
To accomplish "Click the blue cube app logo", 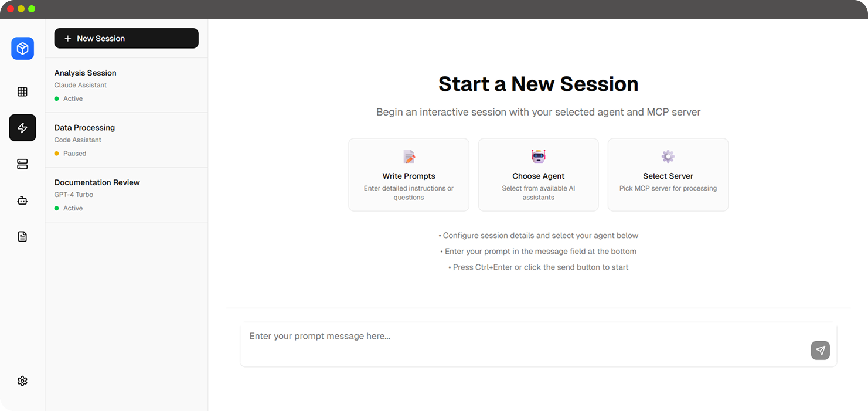I will pos(22,49).
